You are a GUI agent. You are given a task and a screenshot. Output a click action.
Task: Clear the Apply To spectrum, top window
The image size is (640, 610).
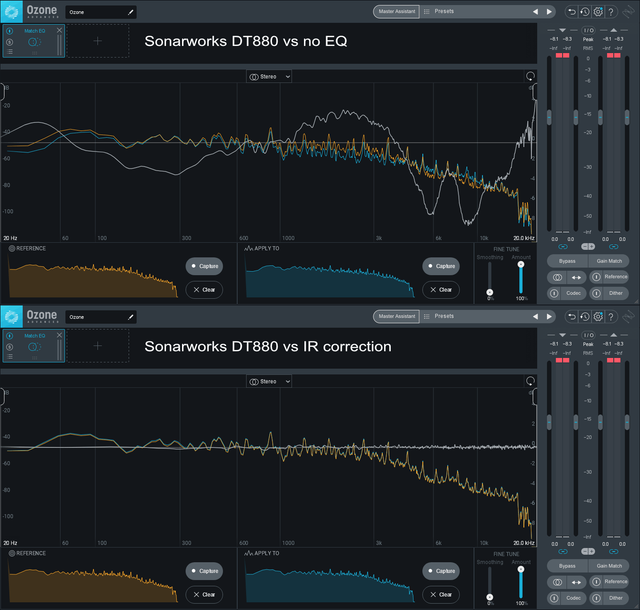(x=441, y=289)
